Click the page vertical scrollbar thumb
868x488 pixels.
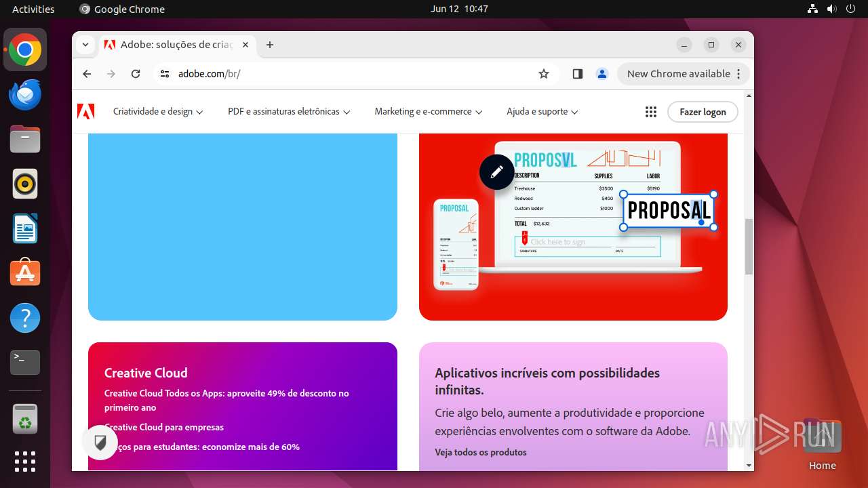tap(749, 247)
